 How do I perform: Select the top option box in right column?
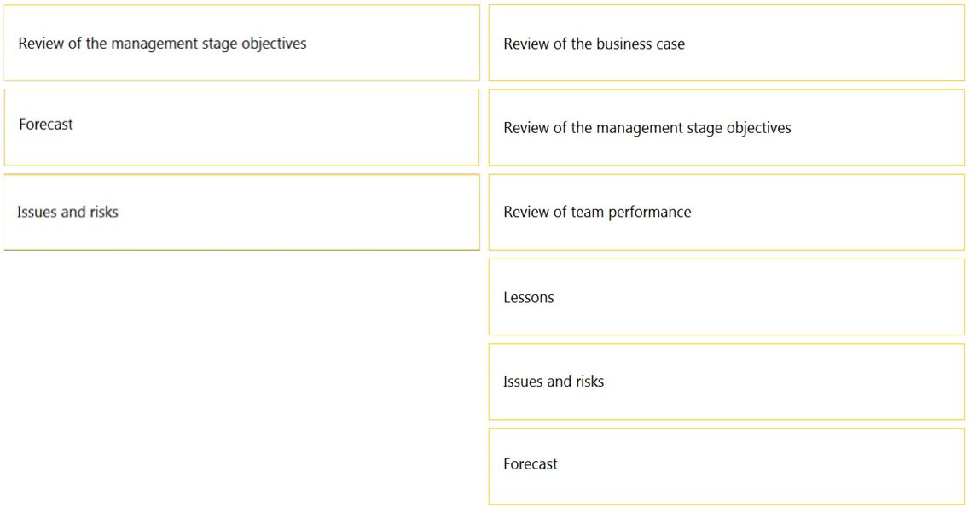pyautogui.click(x=726, y=44)
